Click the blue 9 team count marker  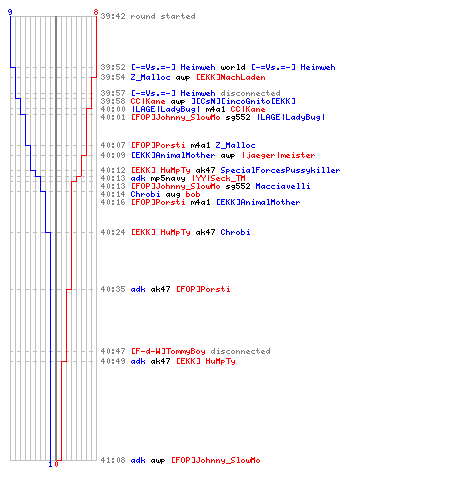coord(10,12)
